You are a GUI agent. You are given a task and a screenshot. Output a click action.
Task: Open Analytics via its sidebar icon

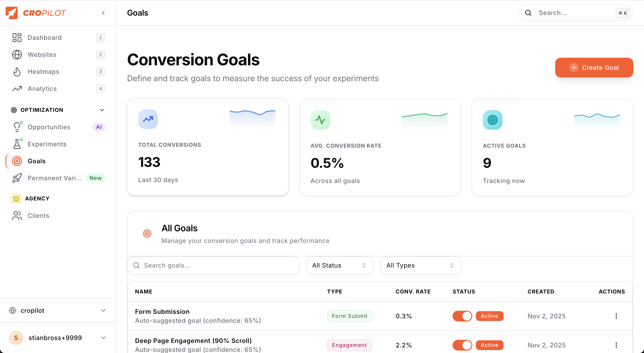coord(17,89)
